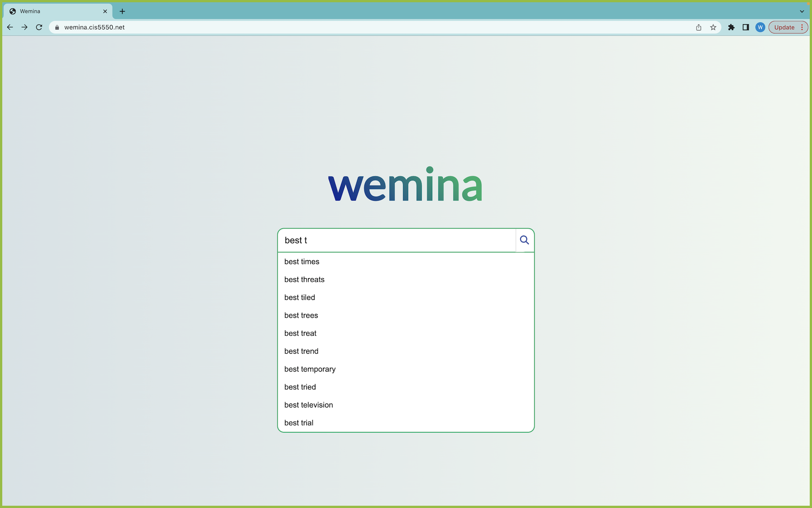Share this page via share icon
This screenshot has height=508, width=812.
click(699, 27)
